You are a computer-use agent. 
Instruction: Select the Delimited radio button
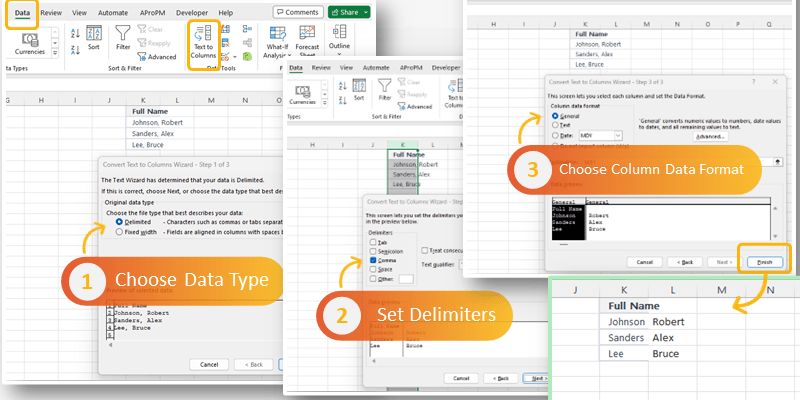(119, 222)
